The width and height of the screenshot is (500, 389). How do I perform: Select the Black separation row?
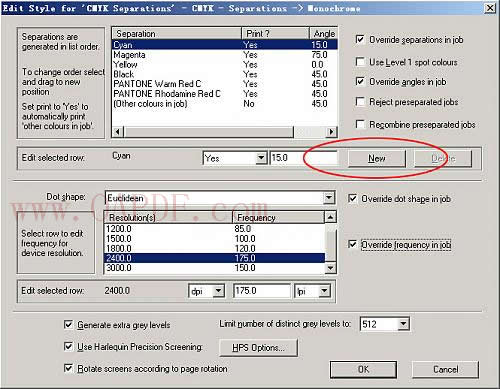pyautogui.click(x=225, y=74)
